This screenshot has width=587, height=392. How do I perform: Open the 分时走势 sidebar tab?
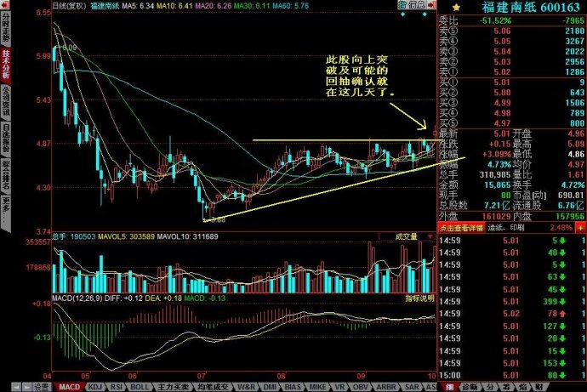(x=5, y=28)
